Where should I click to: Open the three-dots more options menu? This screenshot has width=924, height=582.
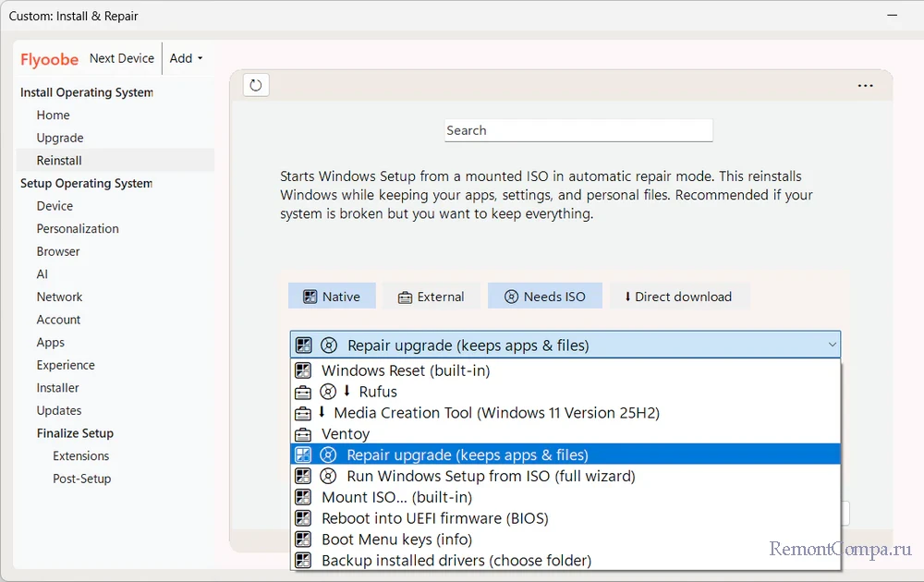pos(865,86)
